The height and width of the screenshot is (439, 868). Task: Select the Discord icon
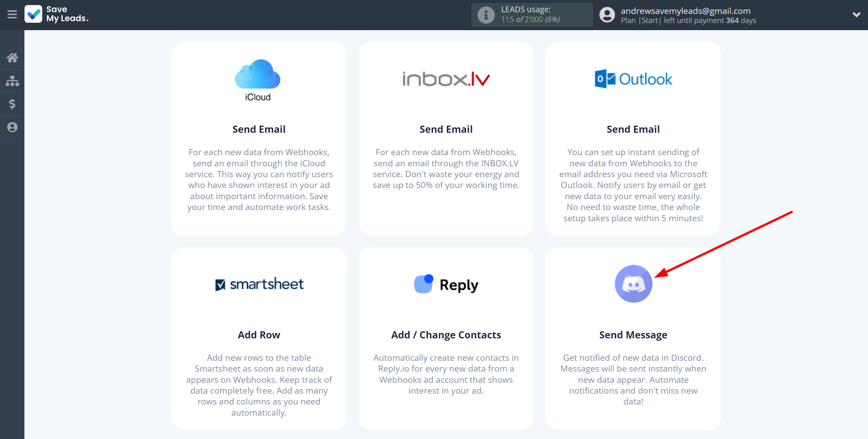(633, 284)
